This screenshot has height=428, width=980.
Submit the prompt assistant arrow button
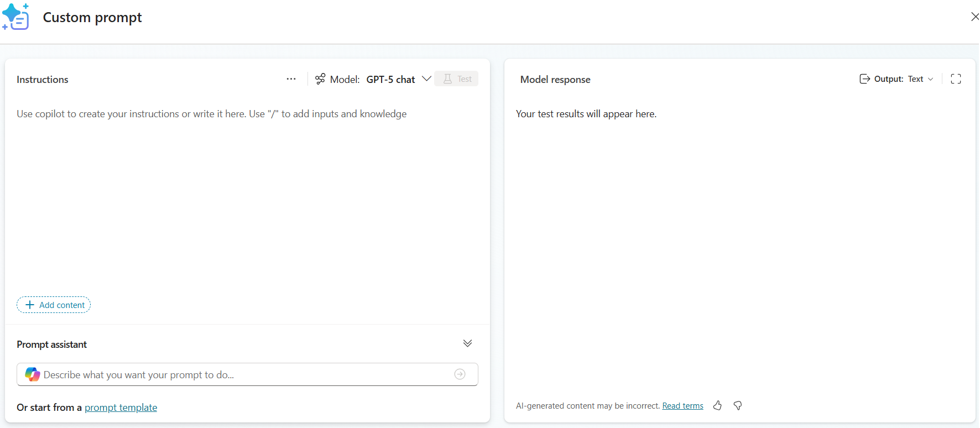click(x=460, y=374)
